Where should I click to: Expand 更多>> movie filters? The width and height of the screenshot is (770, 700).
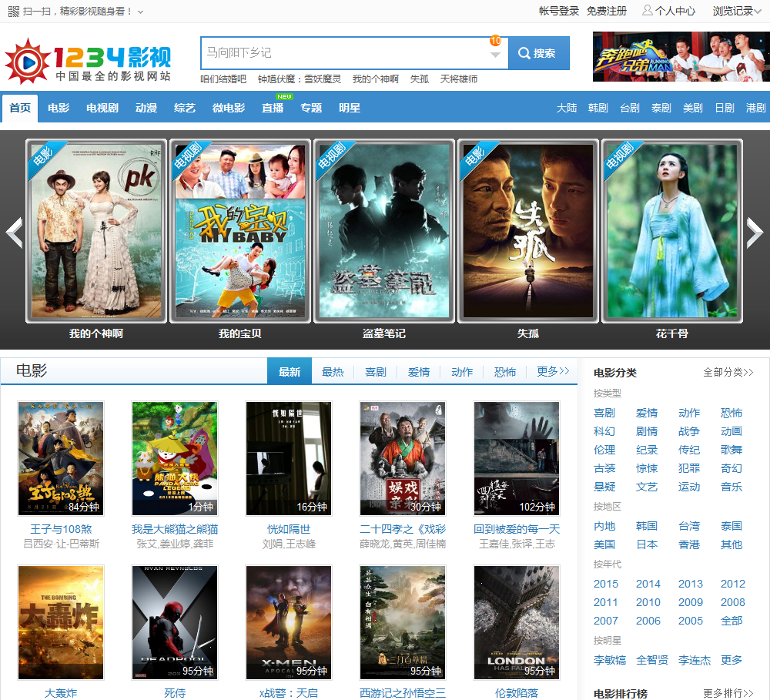(x=553, y=371)
